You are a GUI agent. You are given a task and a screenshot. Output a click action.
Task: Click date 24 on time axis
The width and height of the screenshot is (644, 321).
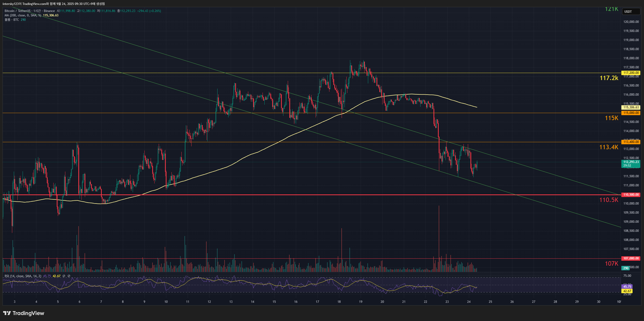click(469, 302)
